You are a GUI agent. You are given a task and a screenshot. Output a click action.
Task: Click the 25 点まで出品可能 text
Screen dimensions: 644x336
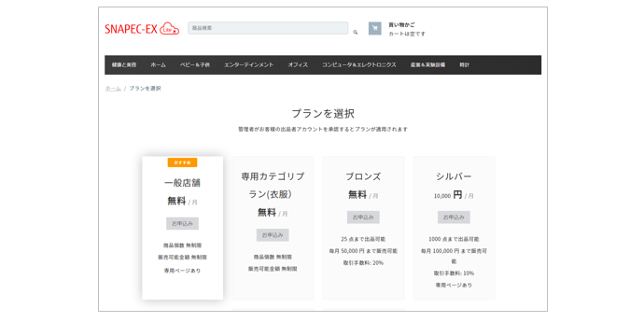(x=363, y=239)
